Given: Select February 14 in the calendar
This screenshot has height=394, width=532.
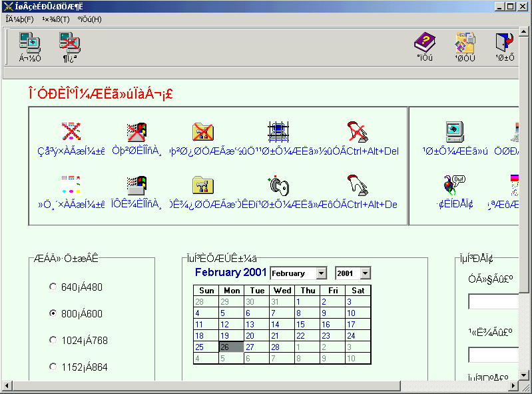Looking at the screenshot, I should 276,325.
